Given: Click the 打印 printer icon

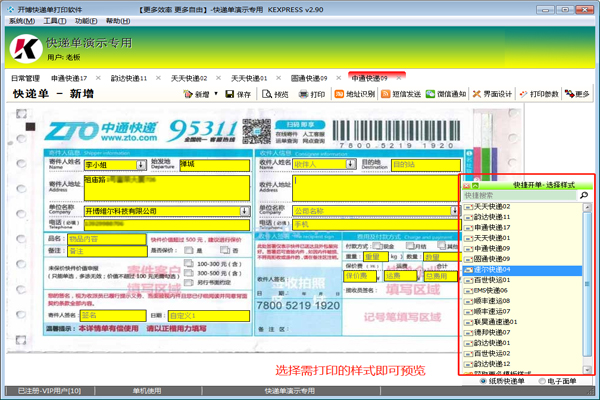Looking at the screenshot, I should click(303, 94).
